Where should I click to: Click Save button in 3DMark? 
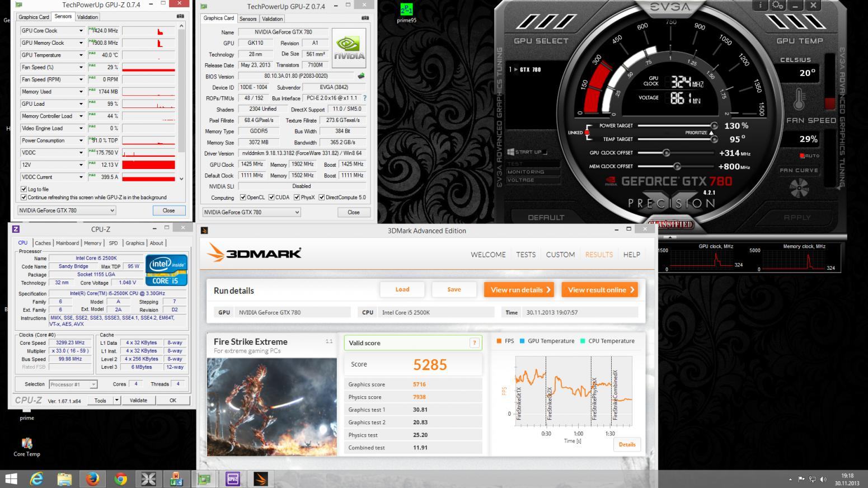454,289
